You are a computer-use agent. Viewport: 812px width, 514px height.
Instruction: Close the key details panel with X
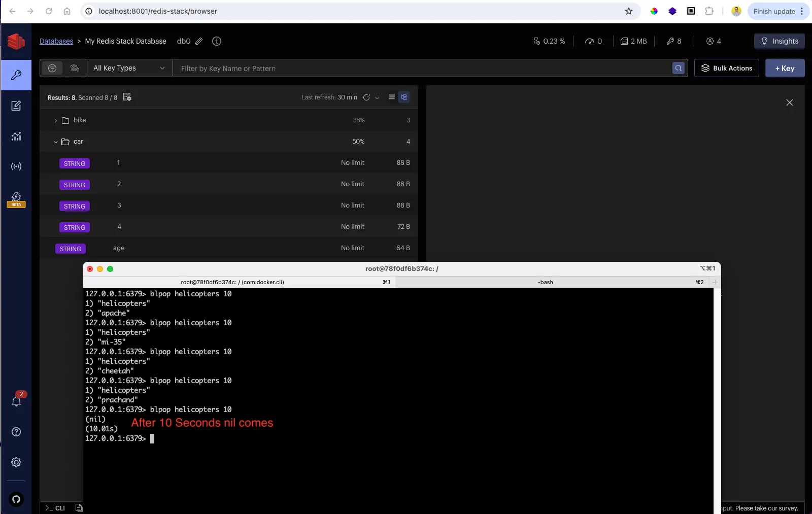pyautogui.click(x=790, y=102)
